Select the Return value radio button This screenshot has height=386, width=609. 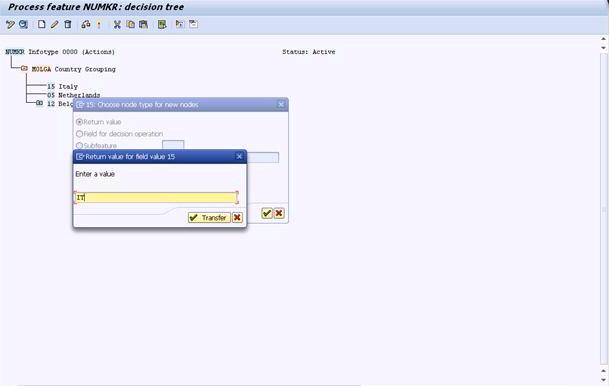click(79, 122)
